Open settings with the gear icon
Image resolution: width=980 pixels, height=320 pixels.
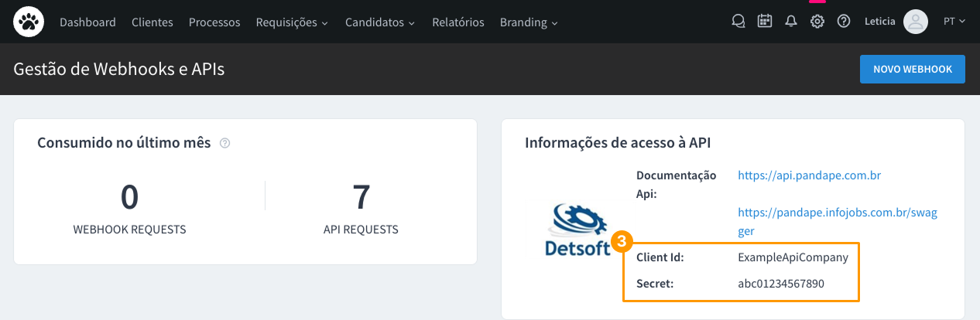(x=817, y=22)
